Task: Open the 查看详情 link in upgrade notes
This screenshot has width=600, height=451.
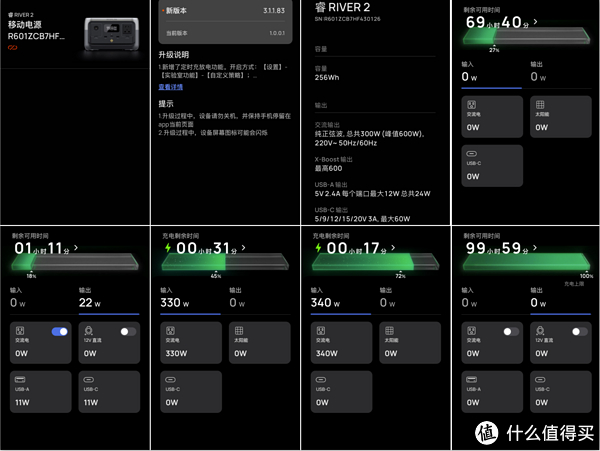Action: tap(171, 87)
